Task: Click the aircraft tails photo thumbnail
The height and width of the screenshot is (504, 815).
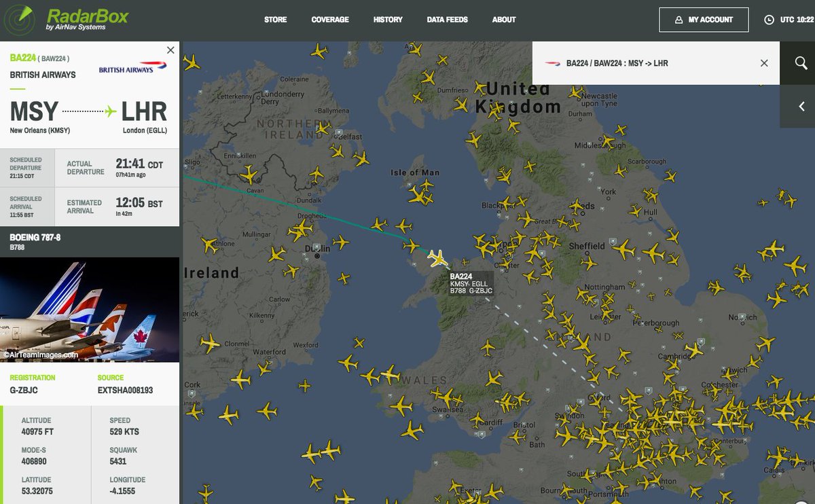Action: click(90, 310)
